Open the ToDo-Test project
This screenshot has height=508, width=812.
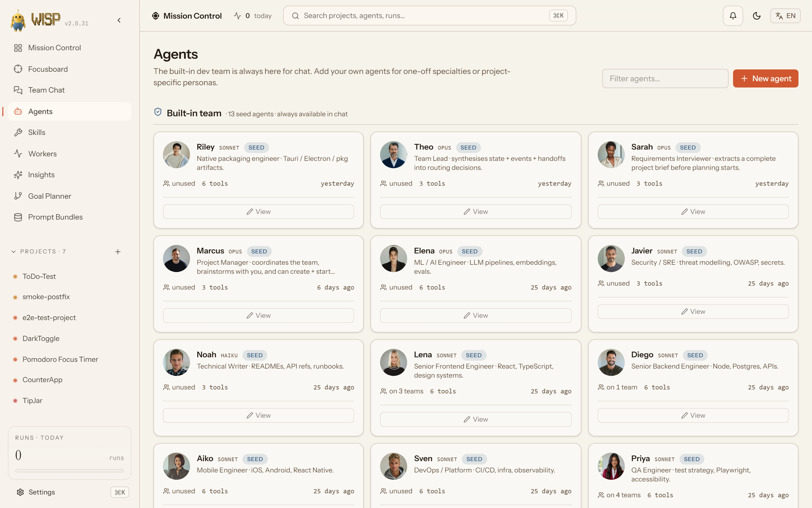[x=69, y=277]
